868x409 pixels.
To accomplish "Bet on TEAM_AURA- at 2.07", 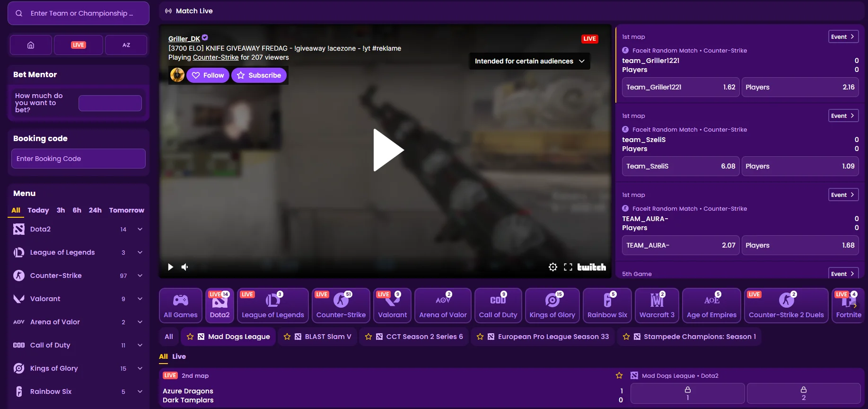I will pyautogui.click(x=680, y=245).
